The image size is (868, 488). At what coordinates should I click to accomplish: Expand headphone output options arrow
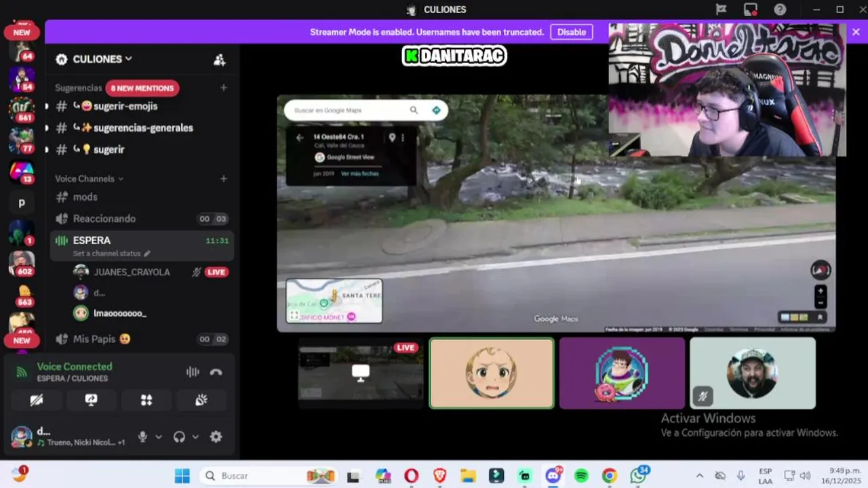point(195,437)
